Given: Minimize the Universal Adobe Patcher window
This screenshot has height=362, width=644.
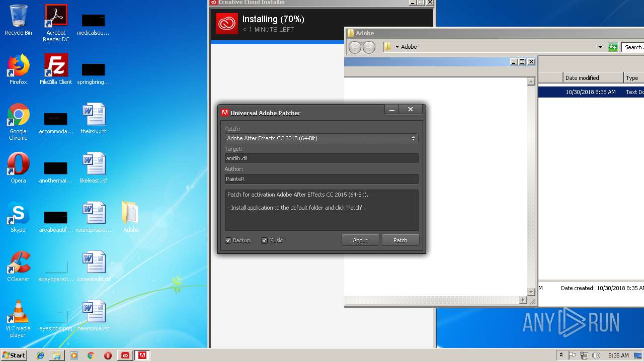Looking at the screenshot, I should (392, 110).
